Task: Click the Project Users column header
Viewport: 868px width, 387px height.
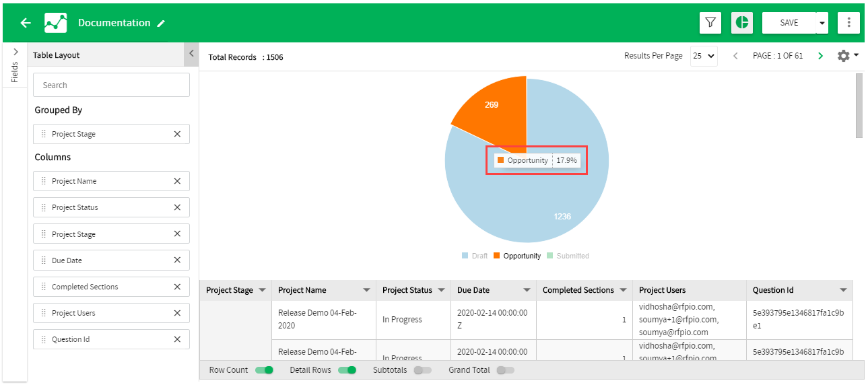Action: click(690, 290)
